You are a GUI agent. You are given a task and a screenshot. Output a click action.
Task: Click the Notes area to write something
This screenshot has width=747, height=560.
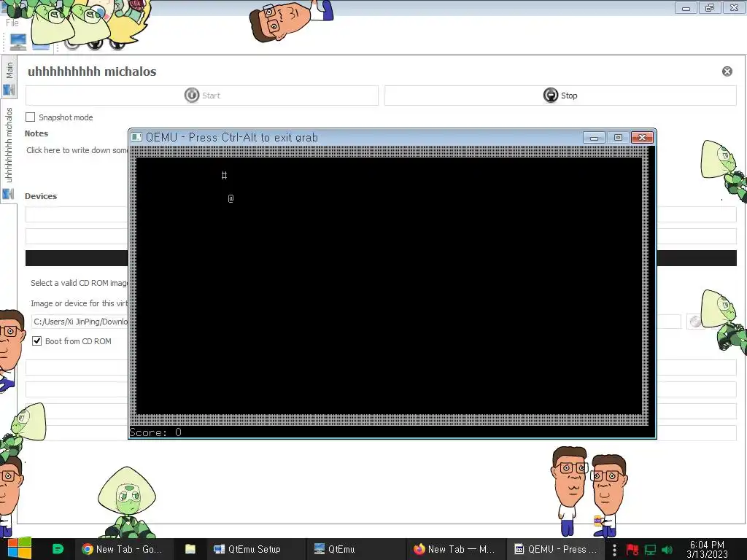76,150
